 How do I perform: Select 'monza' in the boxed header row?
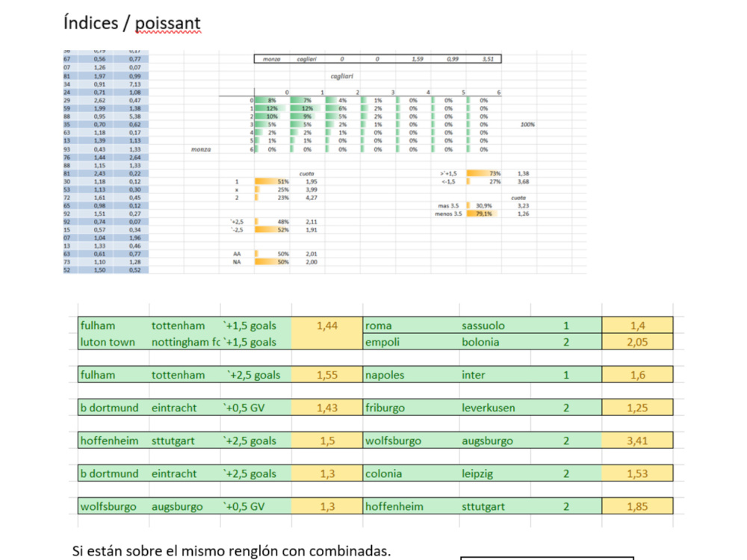(x=272, y=59)
